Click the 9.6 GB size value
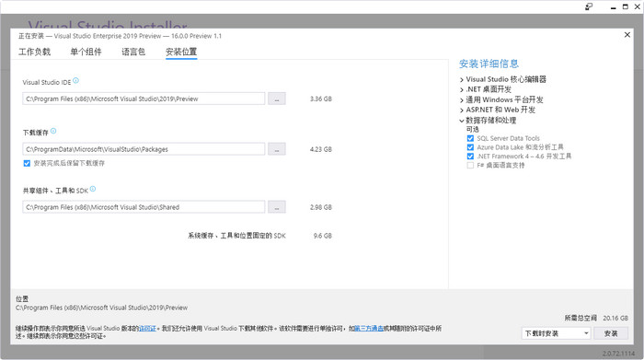Image resolution: width=644 pixels, height=360 pixels. click(322, 236)
